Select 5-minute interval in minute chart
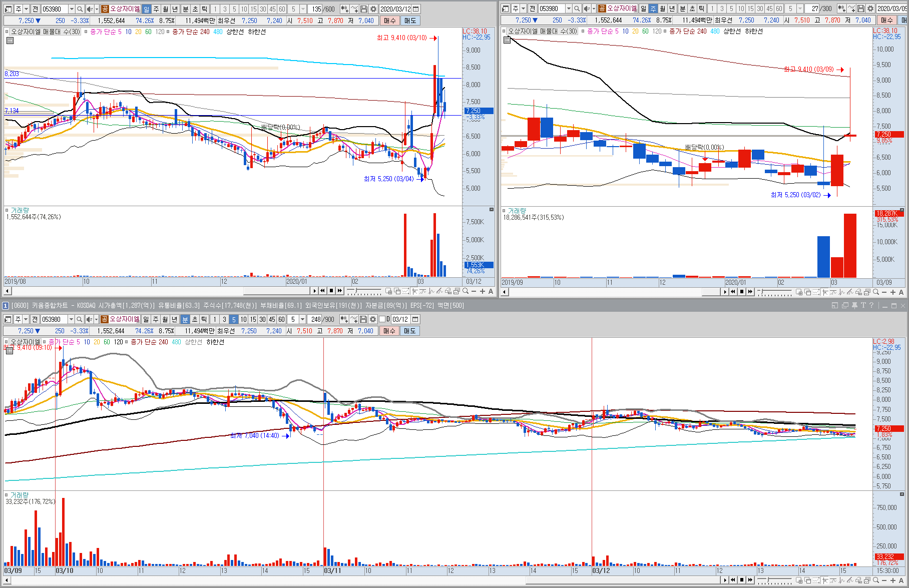Image resolution: width=909 pixels, height=588 pixels. (x=234, y=319)
